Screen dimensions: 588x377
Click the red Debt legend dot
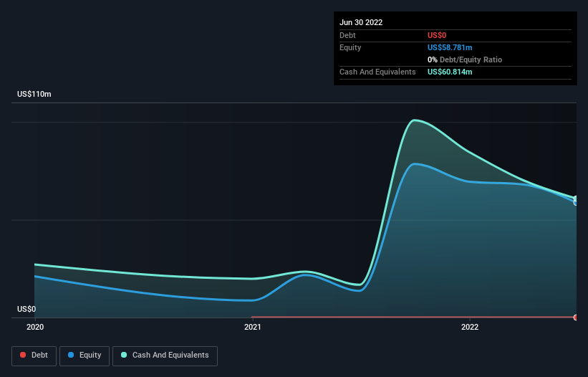point(23,355)
